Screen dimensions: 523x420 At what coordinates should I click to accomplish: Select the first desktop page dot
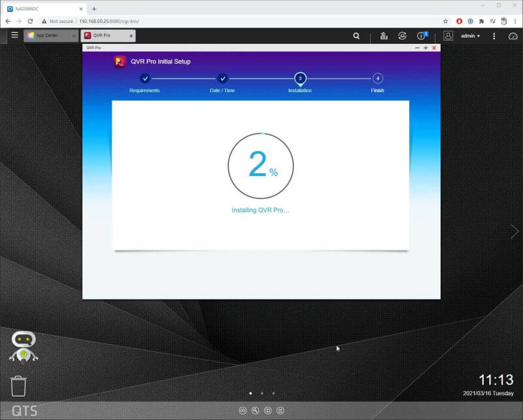250,393
